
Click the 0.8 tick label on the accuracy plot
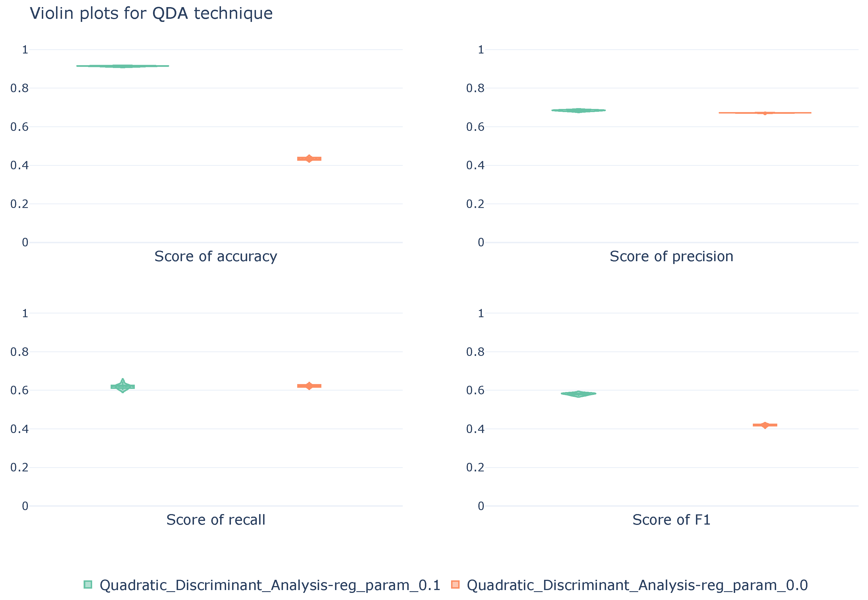20,88
